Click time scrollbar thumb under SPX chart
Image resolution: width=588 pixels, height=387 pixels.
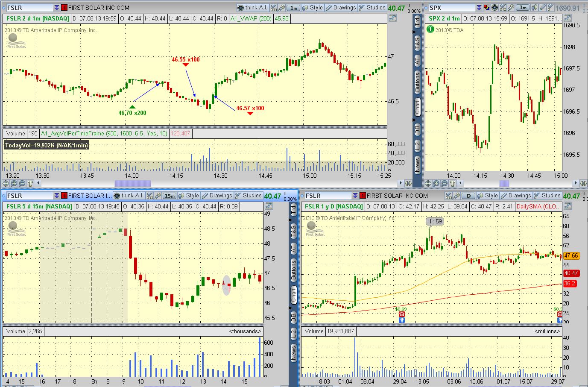point(504,183)
